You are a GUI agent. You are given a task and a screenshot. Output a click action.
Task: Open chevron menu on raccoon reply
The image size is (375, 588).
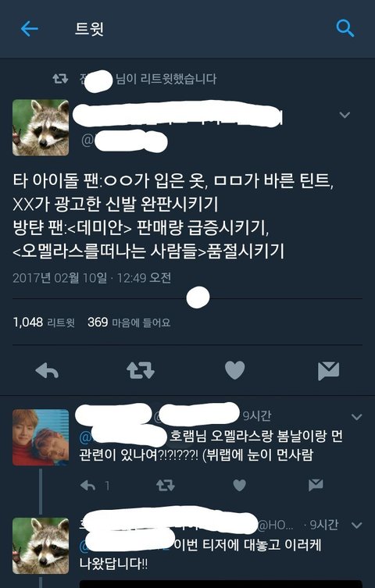[356, 525]
